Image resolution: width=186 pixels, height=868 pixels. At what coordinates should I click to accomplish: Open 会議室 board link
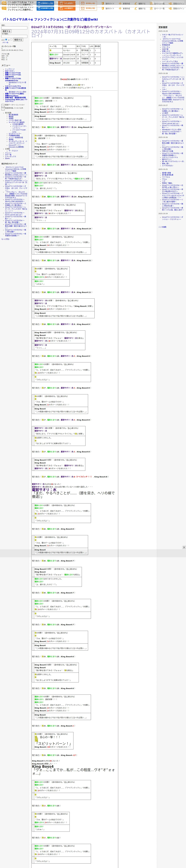click(11, 118)
